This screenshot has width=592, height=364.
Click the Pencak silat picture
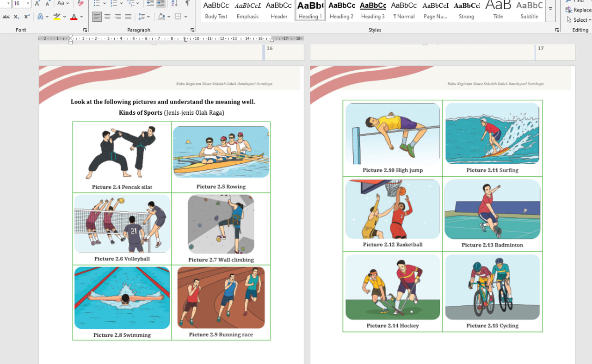tap(122, 153)
